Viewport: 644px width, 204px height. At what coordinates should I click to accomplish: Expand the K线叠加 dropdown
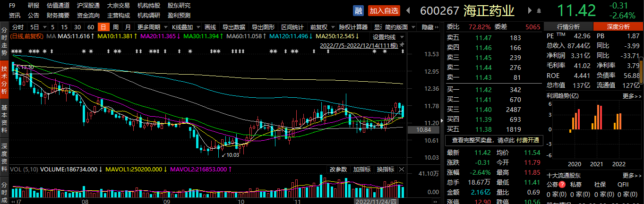click(x=186, y=27)
